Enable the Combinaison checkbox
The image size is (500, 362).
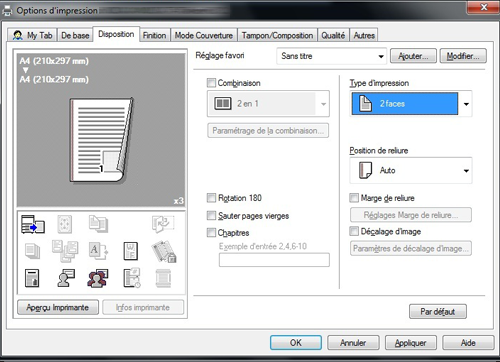tap(211, 83)
